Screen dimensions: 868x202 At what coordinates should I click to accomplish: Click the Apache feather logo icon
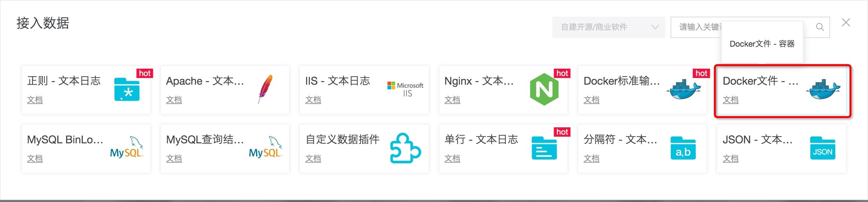265,89
